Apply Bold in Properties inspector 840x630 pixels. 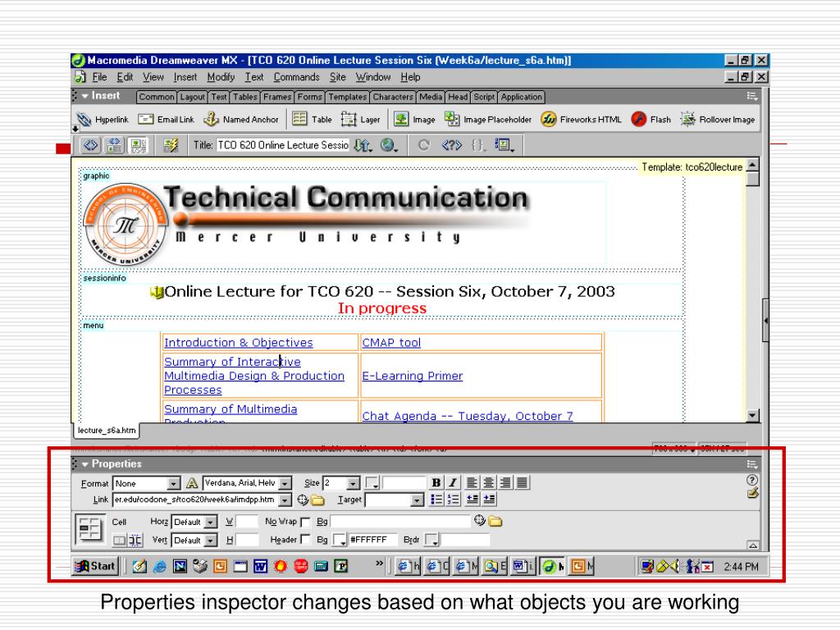pos(436,482)
